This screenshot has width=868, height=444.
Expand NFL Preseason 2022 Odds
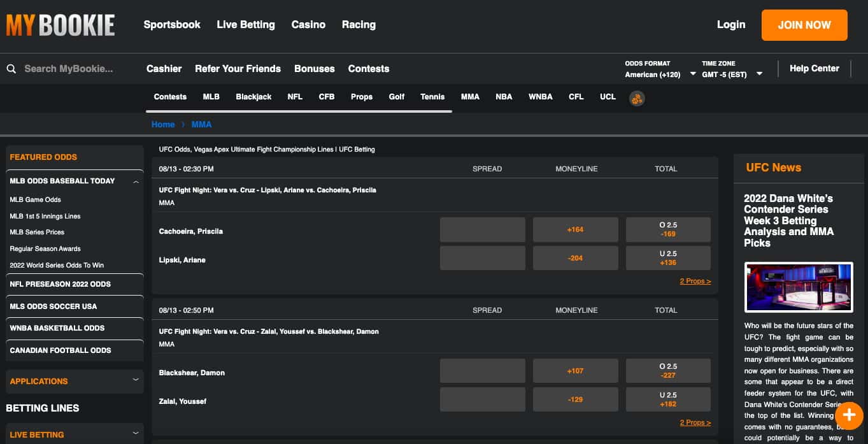pos(75,284)
